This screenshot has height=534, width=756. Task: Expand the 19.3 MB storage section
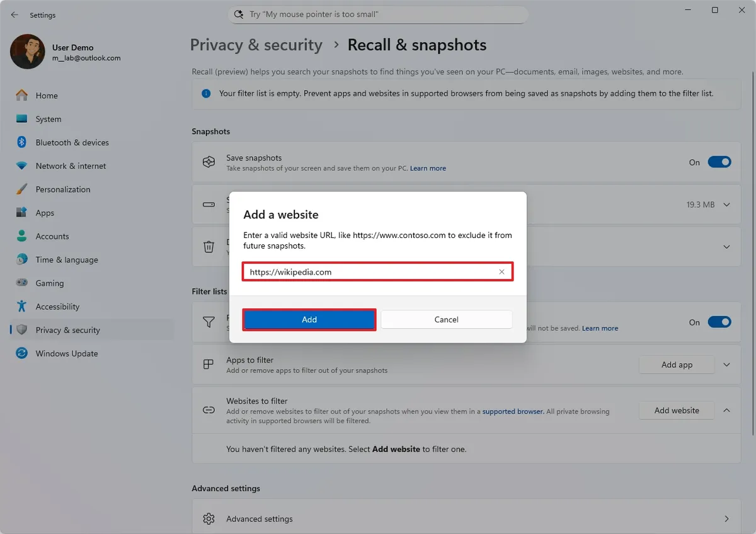pyautogui.click(x=726, y=204)
